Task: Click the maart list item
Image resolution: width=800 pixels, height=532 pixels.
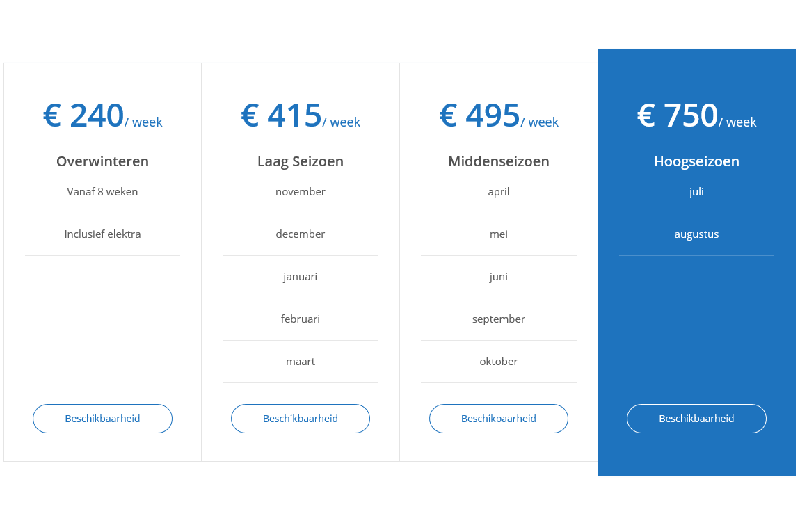Action: pos(301,361)
